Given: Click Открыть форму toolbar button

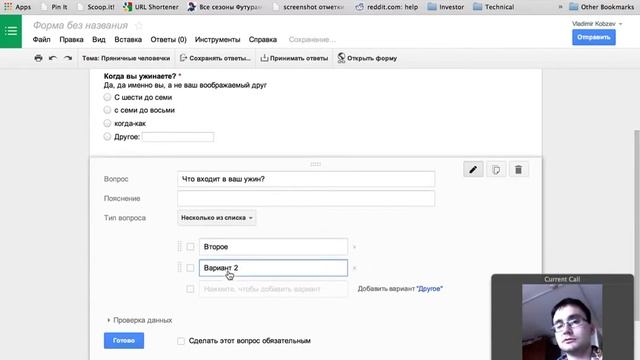Looking at the screenshot, I should [x=367, y=58].
